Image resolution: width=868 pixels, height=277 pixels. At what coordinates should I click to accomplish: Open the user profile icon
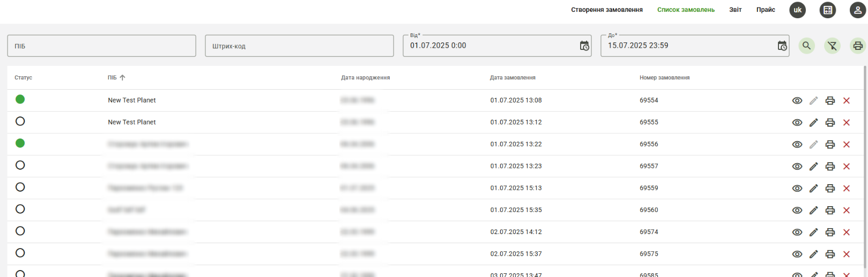point(858,10)
